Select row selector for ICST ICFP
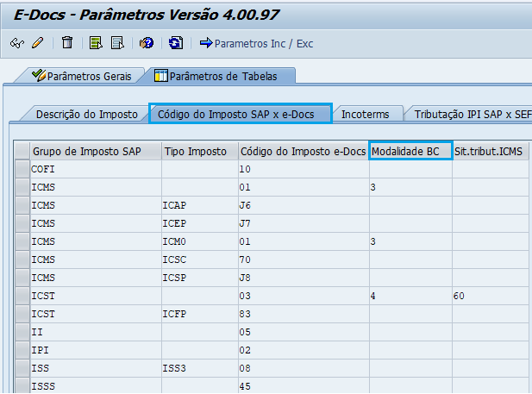Image resolution: width=532 pixels, height=394 pixels. tap(22, 314)
